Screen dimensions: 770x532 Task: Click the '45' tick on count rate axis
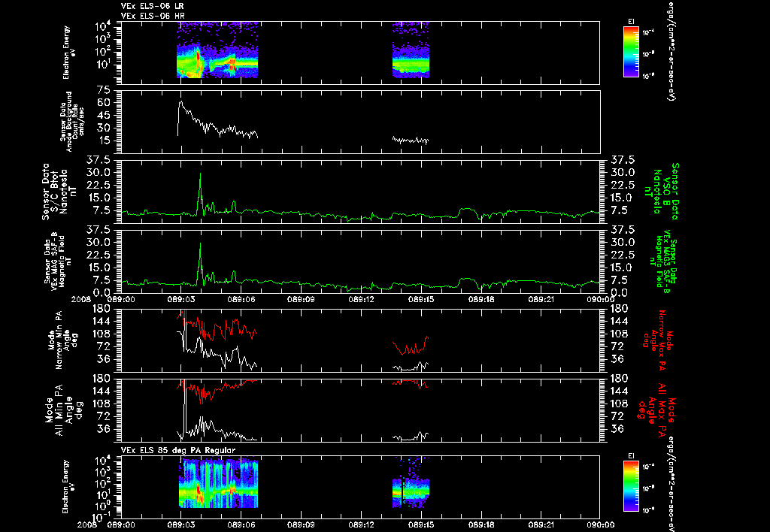(x=105, y=115)
